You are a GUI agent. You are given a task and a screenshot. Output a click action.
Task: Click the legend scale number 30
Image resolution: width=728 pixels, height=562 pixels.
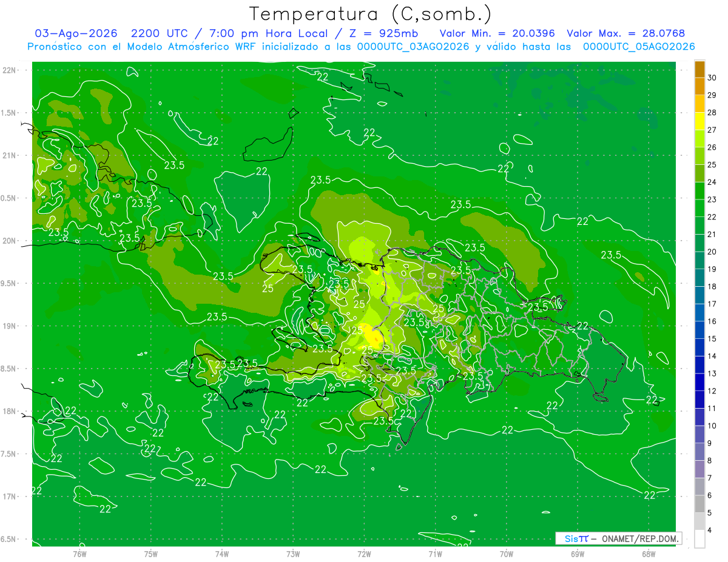coord(712,78)
